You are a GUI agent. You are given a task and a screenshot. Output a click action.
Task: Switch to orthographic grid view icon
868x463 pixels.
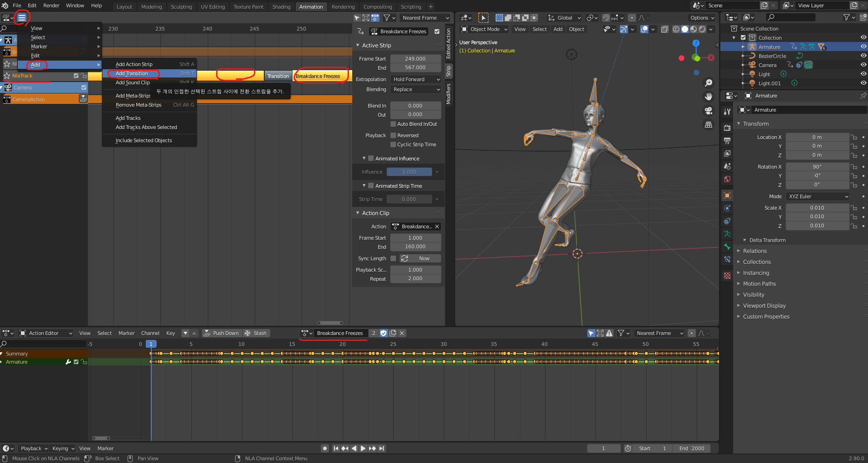[x=709, y=124]
